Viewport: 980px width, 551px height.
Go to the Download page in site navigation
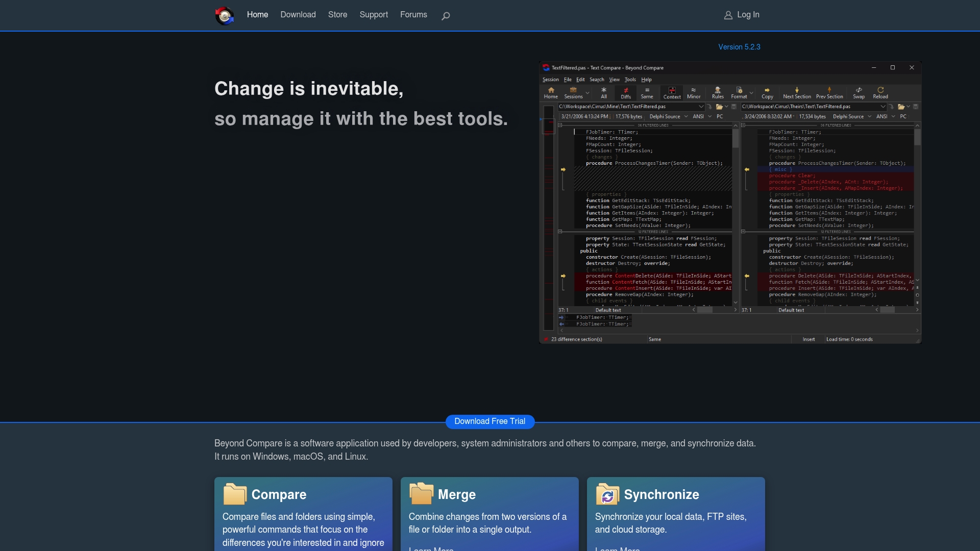298,15
